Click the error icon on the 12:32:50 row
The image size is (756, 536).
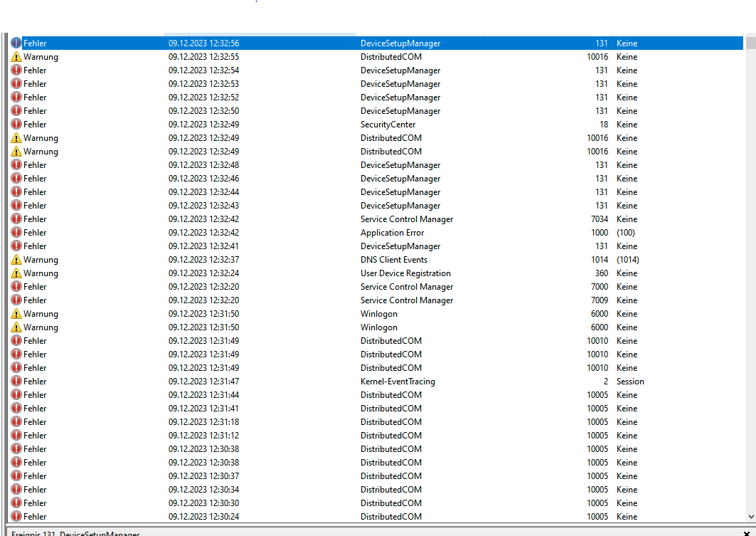(16, 110)
